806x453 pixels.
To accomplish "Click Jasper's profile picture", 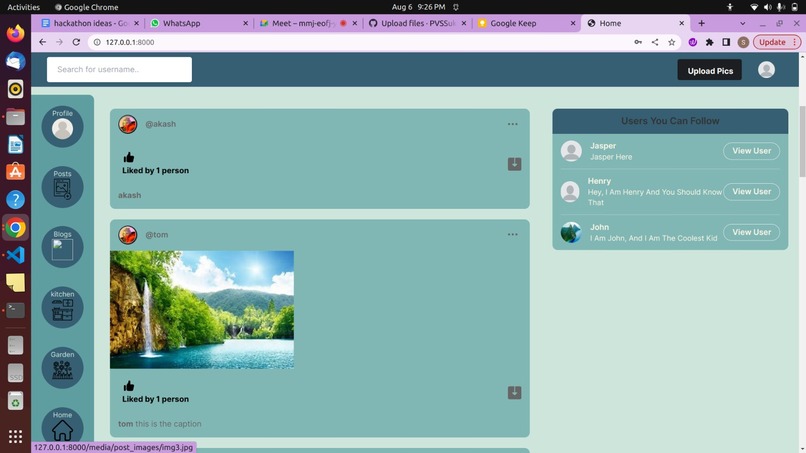I will (571, 151).
